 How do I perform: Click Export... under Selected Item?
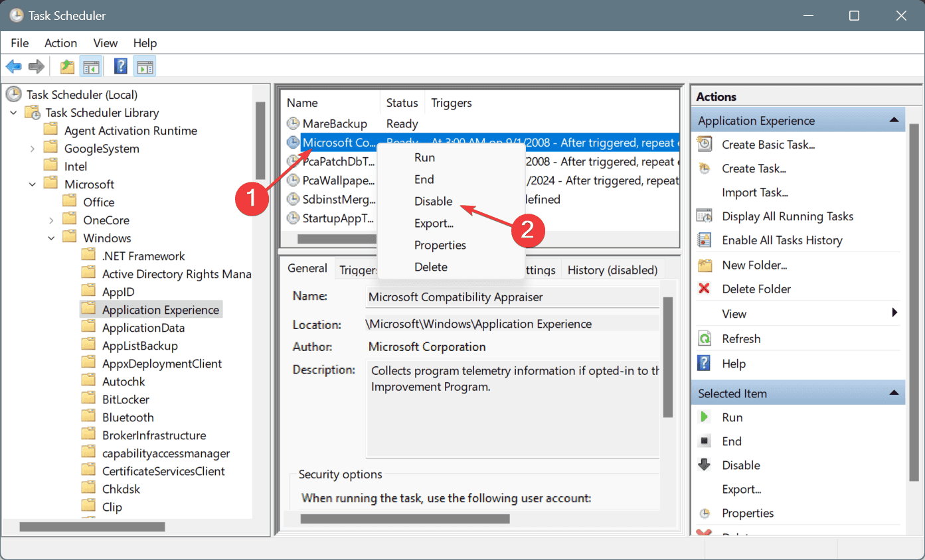coord(741,489)
